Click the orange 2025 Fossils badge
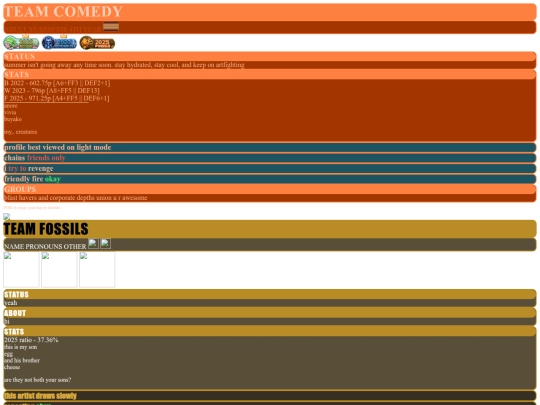The width and height of the screenshot is (540, 405). point(97,43)
